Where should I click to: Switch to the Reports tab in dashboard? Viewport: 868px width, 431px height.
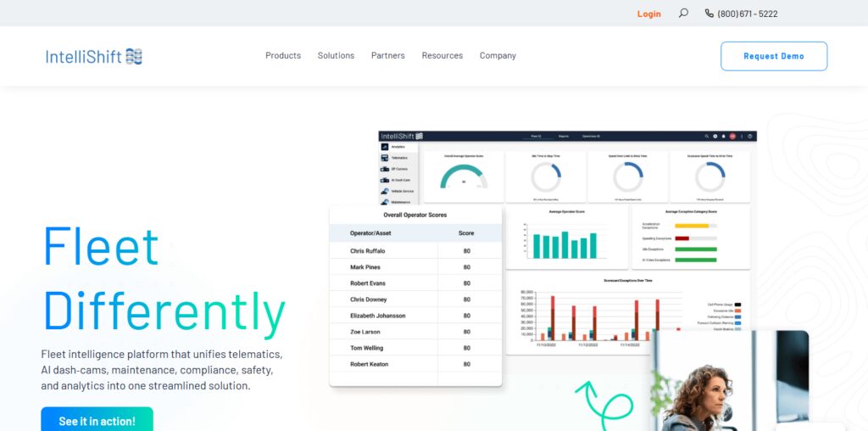[x=564, y=137]
